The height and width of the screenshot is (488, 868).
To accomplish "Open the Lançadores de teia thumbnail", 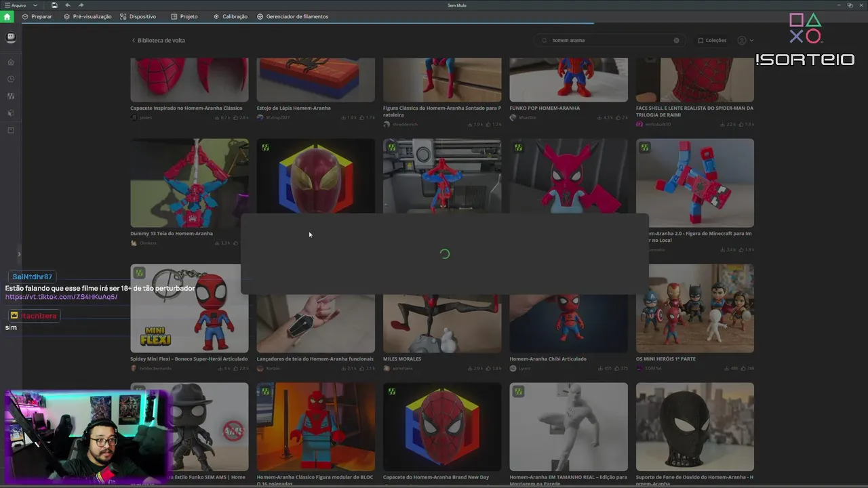I will click(x=315, y=323).
